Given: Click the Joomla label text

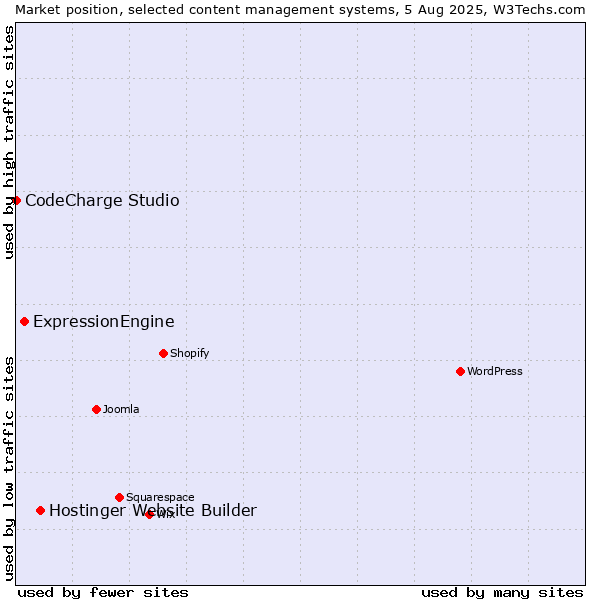Looking at the screenshot, I should click(121, 409).
